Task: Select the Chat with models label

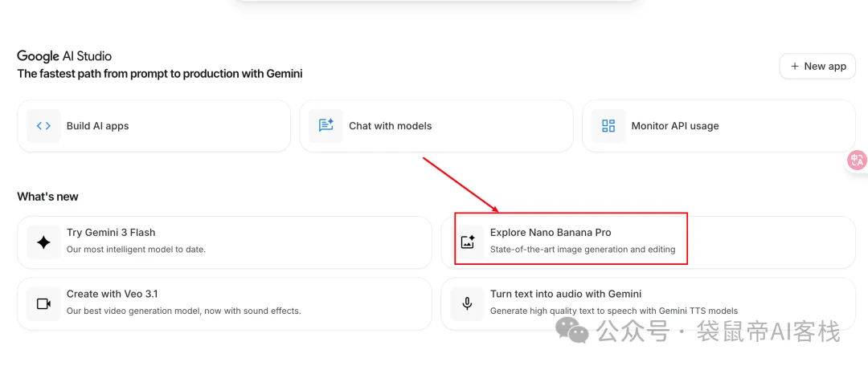Action: pos(390,126)
